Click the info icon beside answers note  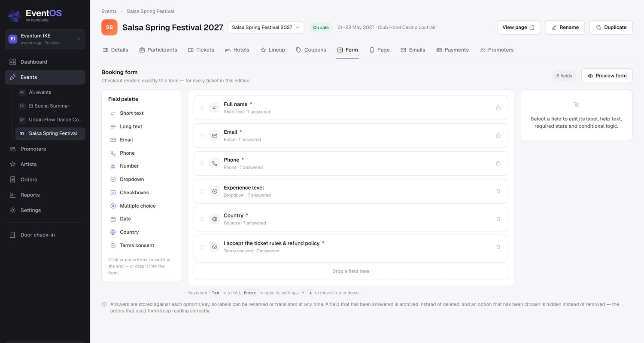104,304
